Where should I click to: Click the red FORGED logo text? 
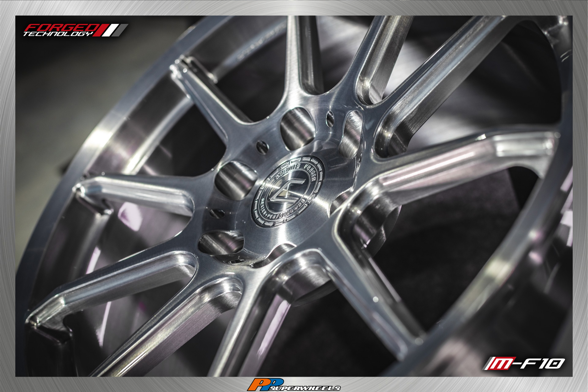(61, 27)
